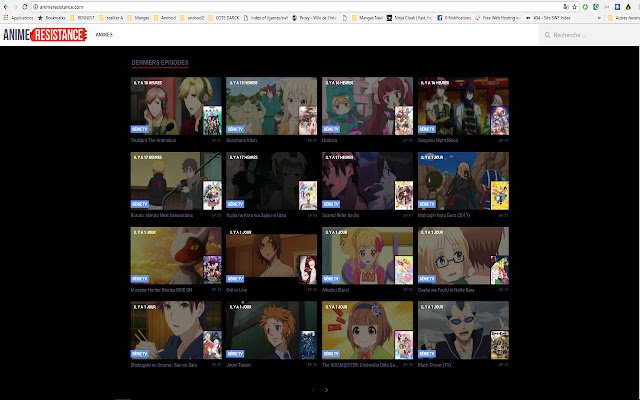Open the Urahara title link
Image resolution: width=640 pixels, height=400 pixels.
(x=330, y=140)
